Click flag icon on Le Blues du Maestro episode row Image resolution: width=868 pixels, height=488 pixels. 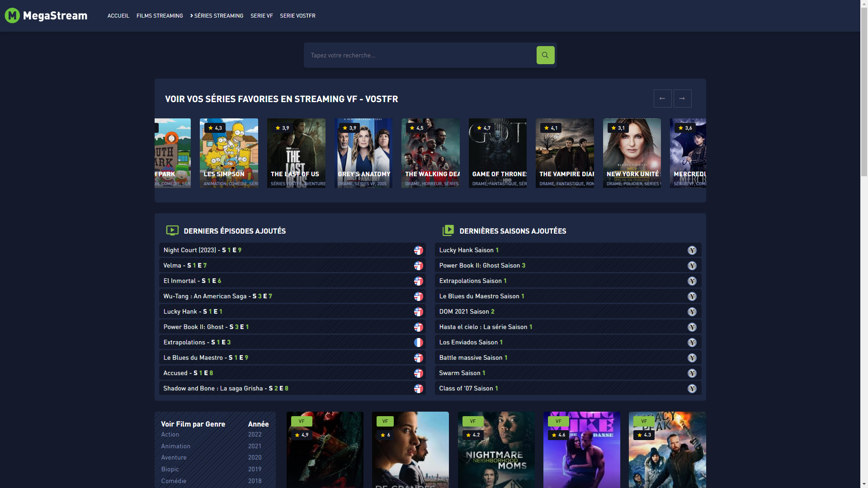(419, 358)
